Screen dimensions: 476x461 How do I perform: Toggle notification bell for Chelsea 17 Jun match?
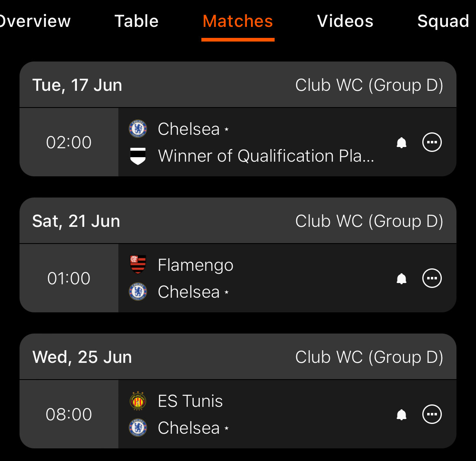click(401, 143)
